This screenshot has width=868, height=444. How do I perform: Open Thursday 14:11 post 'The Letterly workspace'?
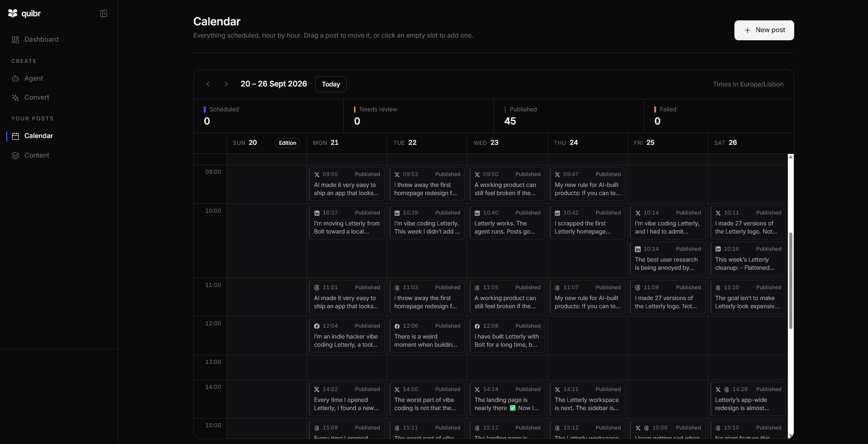tap(588, 399)
